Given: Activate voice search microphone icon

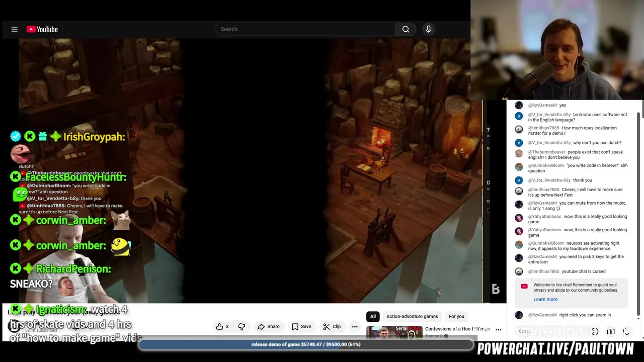Looking at the screenshot, I should [x=429, y=29].
